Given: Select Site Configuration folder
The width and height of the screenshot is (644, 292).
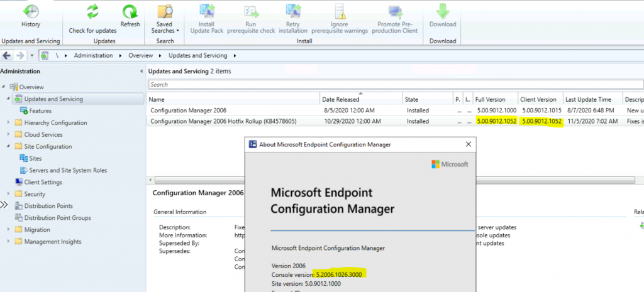Looking at the screenshot, I should point(48,146).
